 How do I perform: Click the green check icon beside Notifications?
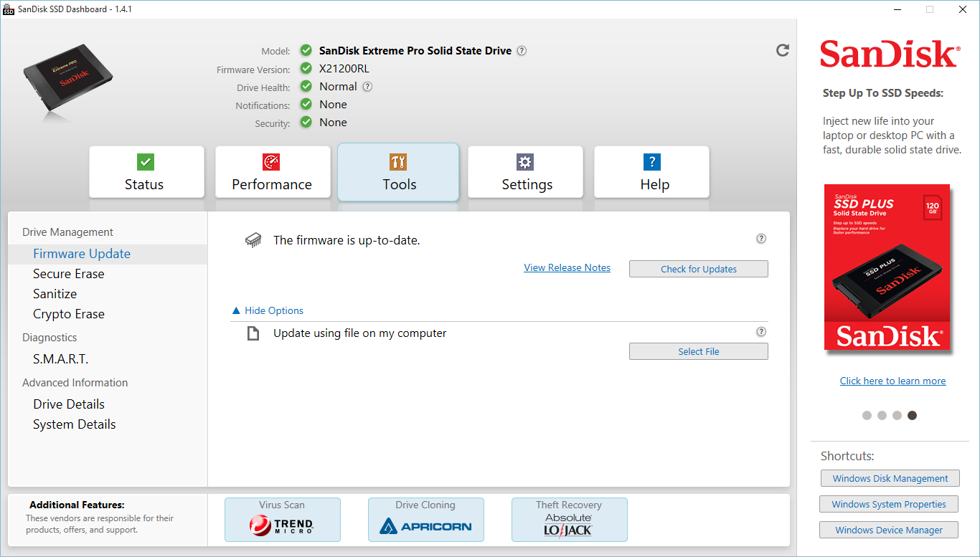306,105
